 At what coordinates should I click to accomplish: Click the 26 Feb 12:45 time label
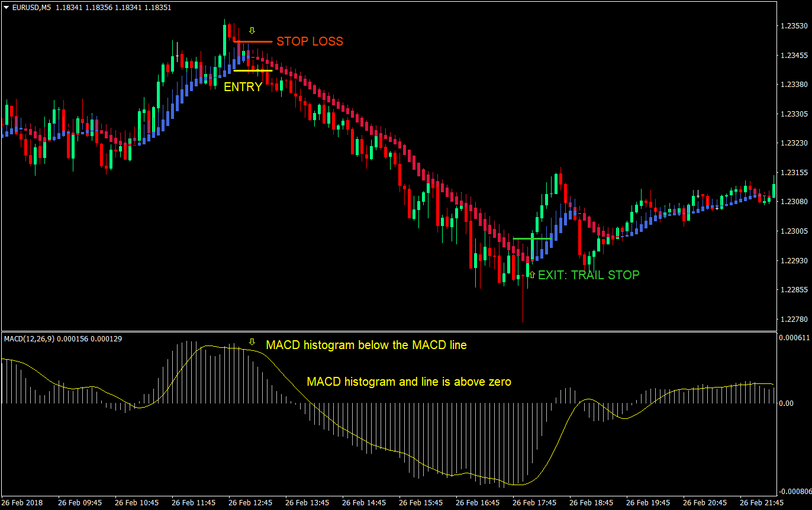pos(250,503)
